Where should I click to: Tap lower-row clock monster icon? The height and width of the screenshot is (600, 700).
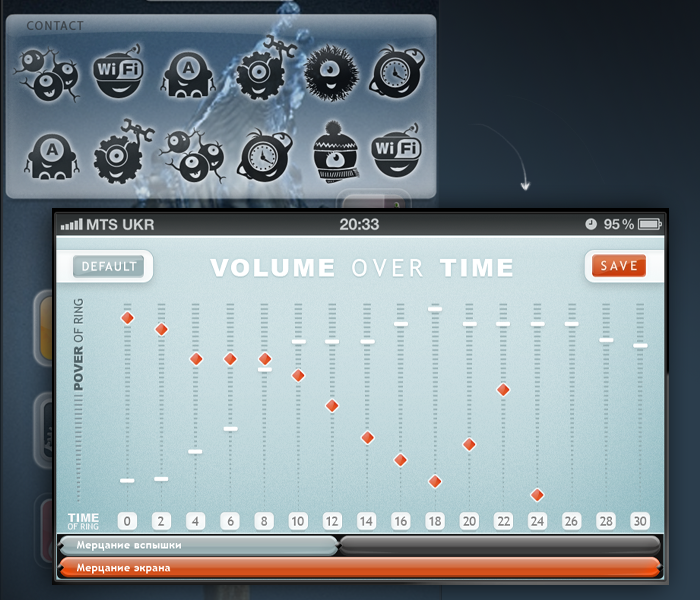(265, 155)
